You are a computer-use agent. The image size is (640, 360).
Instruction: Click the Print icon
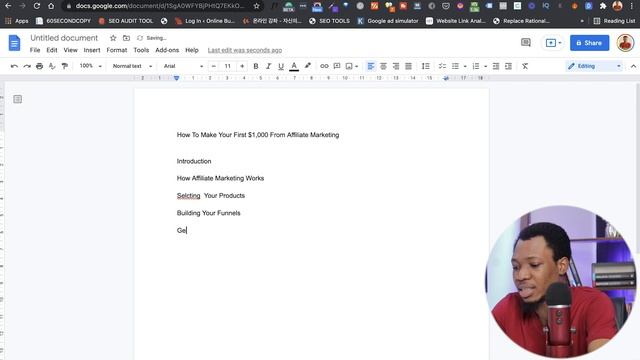(39, 66)
